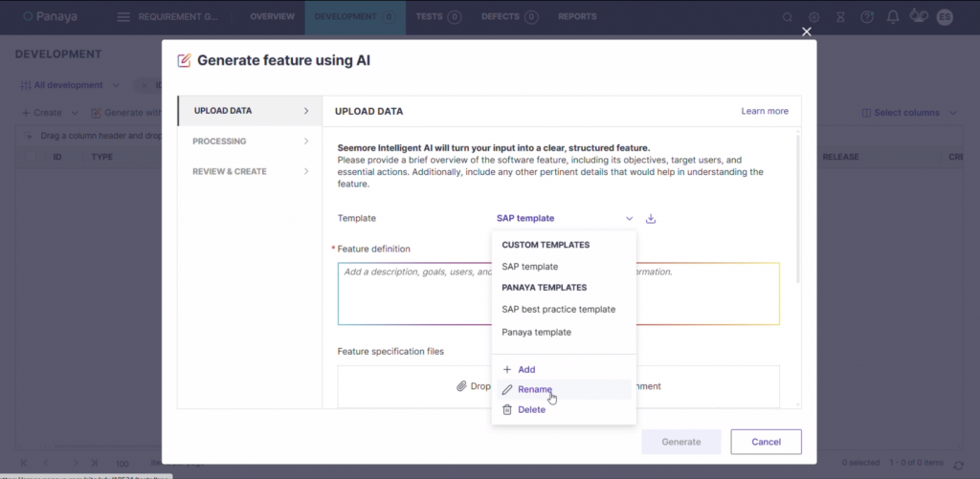Screen dimensions: 980x479
Task: Toggle select-all checkbox in grid header
Action: pyautogui.click(x=31, y=157)
